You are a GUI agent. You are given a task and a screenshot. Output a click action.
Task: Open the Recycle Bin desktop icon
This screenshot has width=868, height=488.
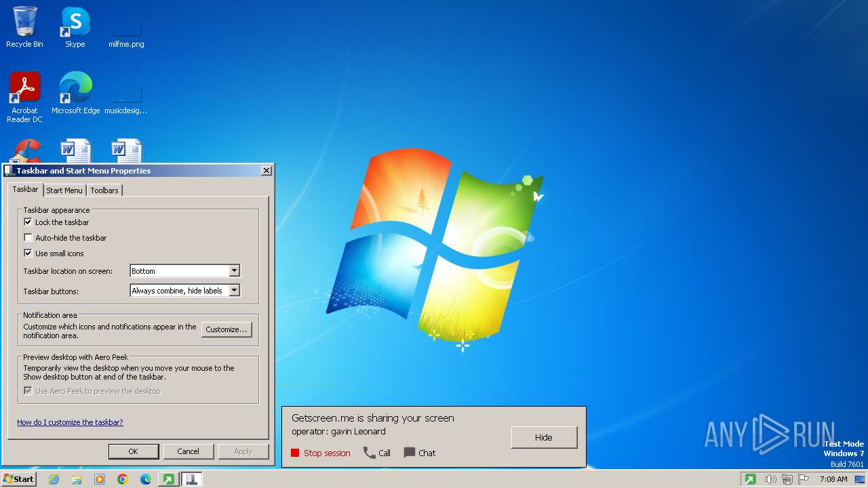24,27
